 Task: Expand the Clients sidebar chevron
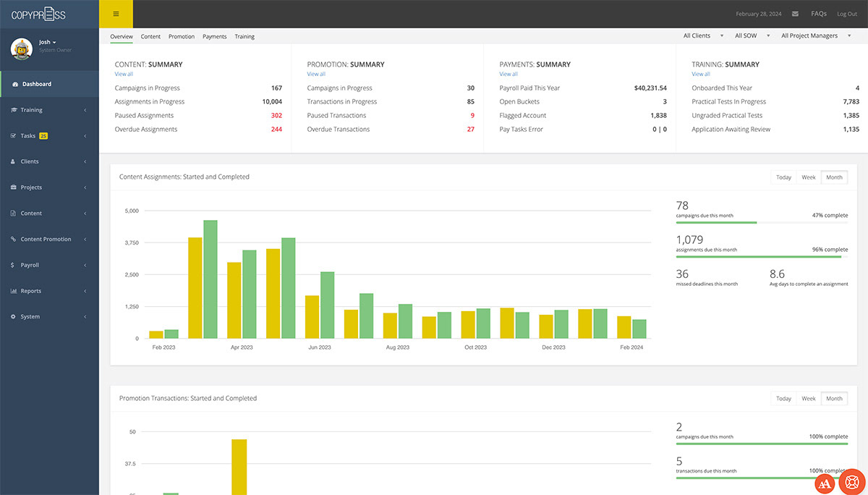pyautogui.click(x=85, y=161)
